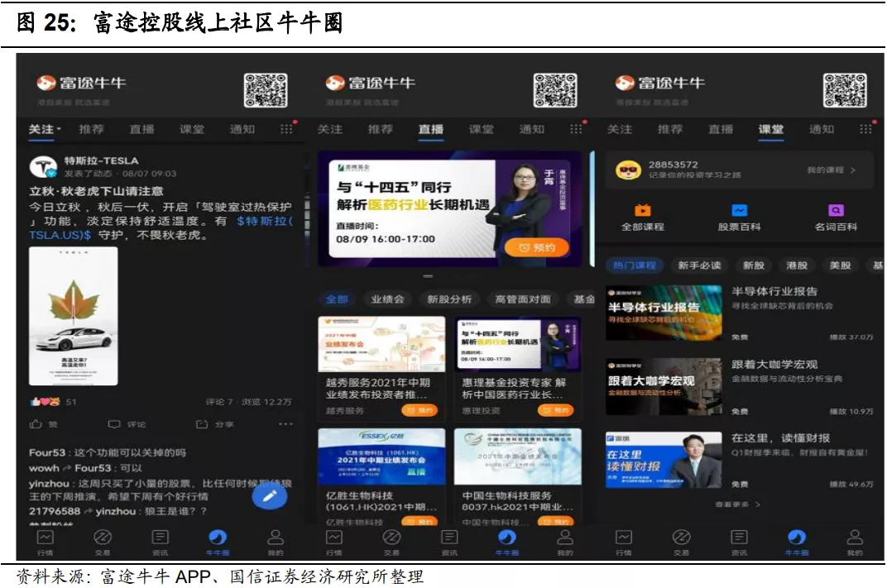Filter lives by 高管面对面

coord(523,299)
